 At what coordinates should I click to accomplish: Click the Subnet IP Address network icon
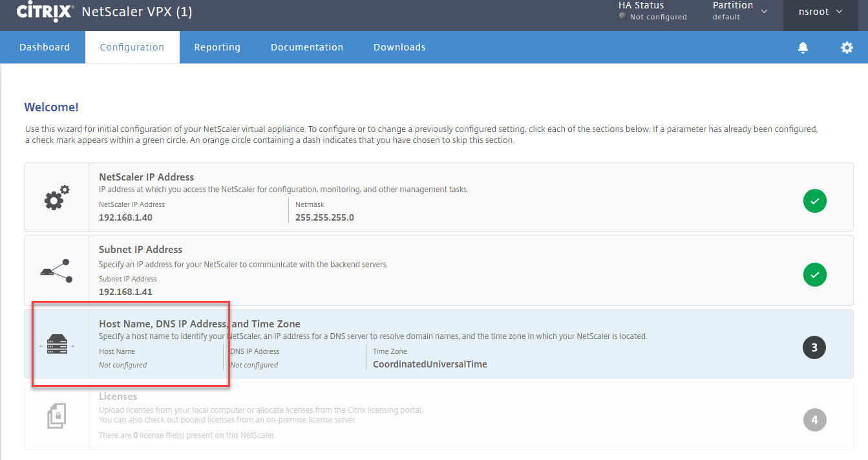click(x=57, y=270)
